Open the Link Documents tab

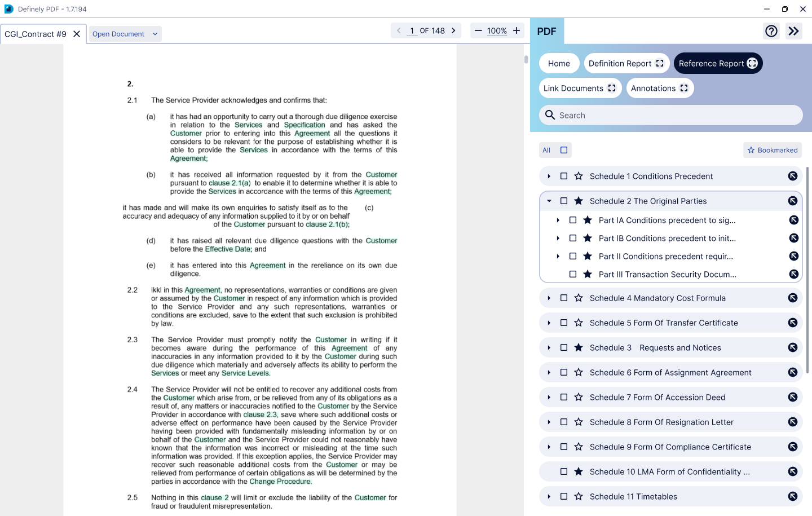580,88
